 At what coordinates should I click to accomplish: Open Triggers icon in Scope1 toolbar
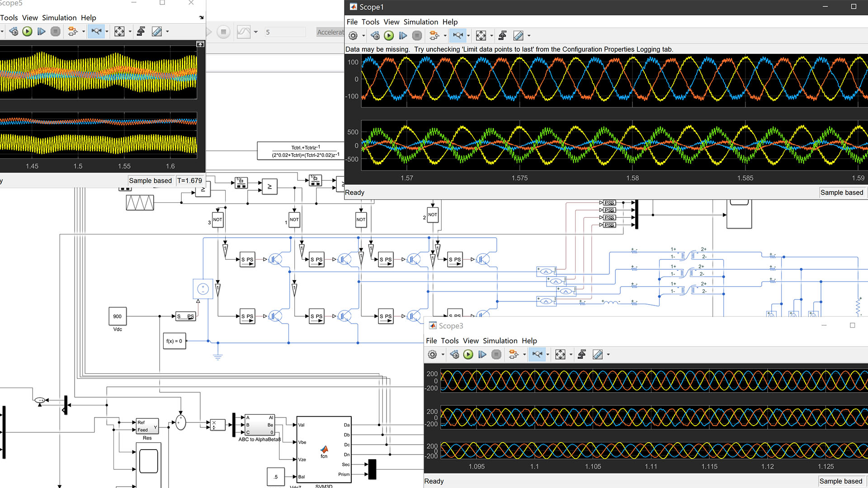(x=502, y=36)
